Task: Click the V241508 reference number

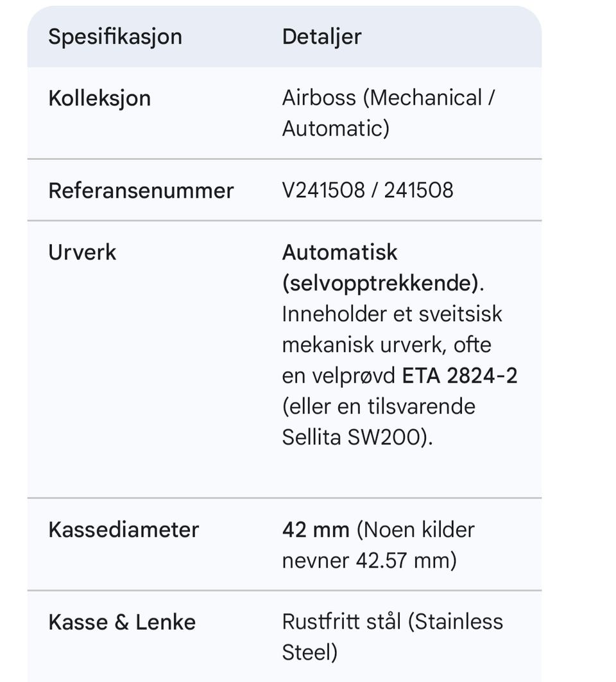Action: pyautogui.click(x=323, y=190)
